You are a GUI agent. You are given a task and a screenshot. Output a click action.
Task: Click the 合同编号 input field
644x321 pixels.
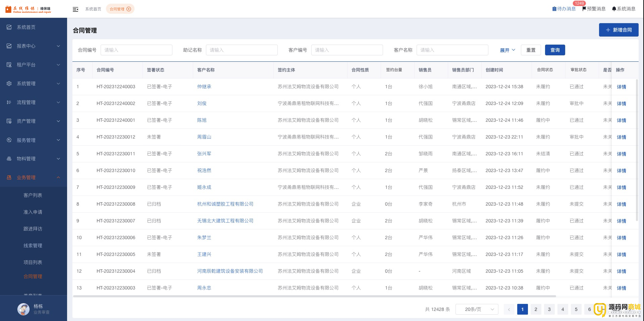pos(136,50)
